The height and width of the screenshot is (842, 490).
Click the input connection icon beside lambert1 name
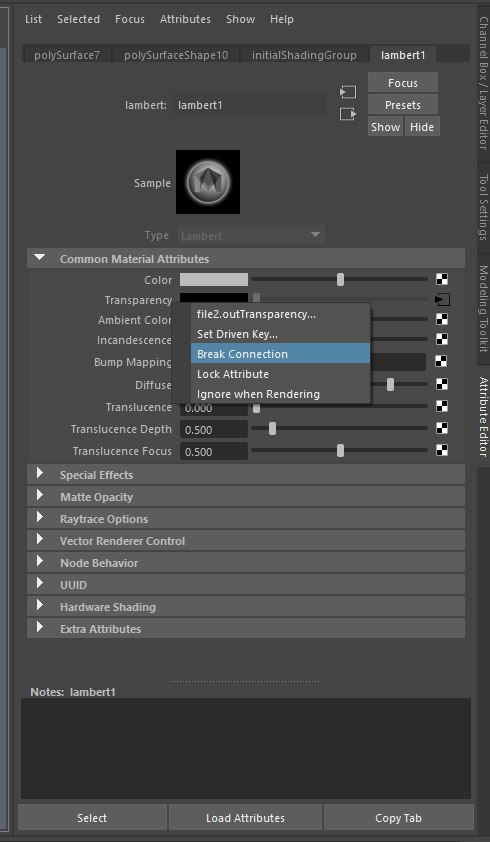[x=348, y=92]
